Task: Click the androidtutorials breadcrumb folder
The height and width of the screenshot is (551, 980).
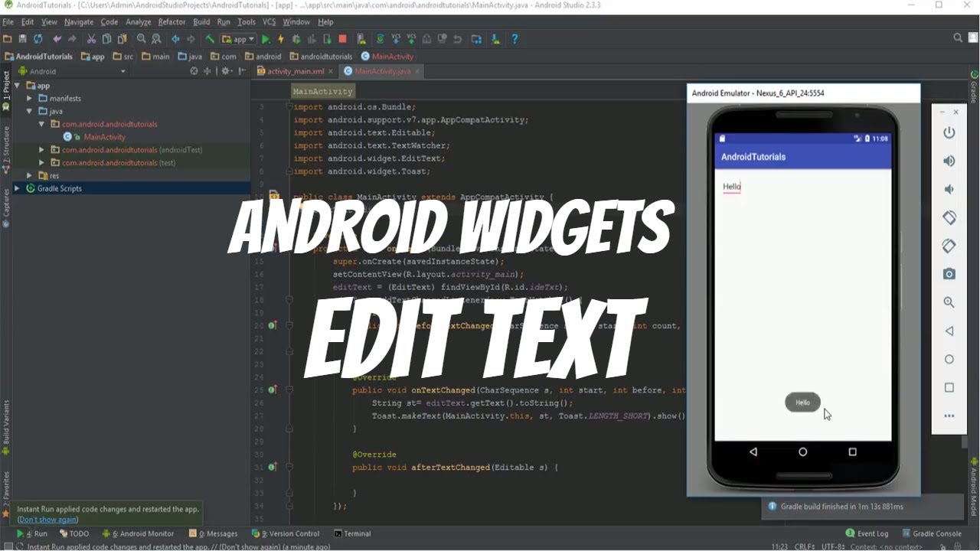Action: click(321, 57)
